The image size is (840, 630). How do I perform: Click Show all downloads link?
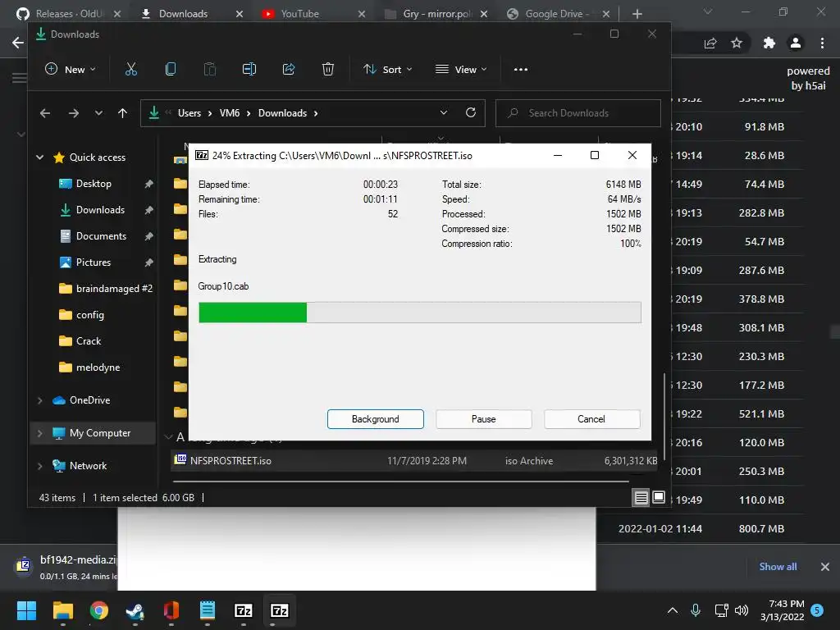click(778, 567)
